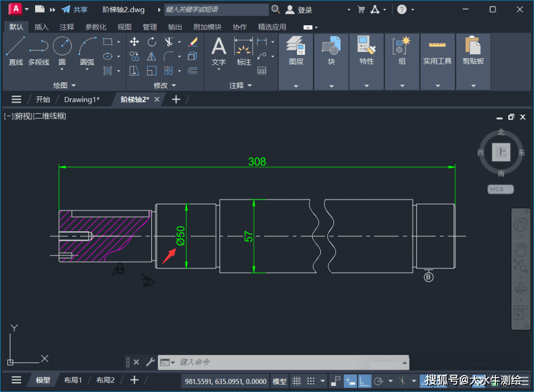The height and width of the screenshot is (392, 534).
Task: Switch to the Annotate ribbon tab
Action: 67,27
